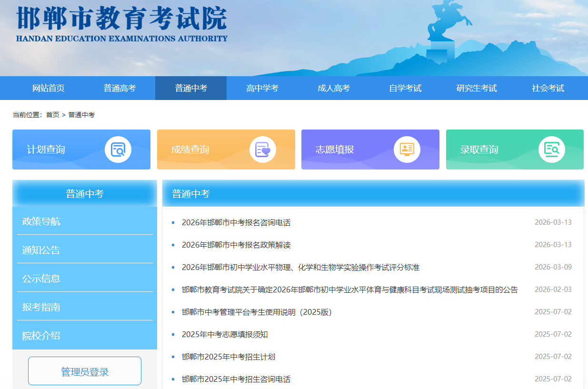Go to 网站首页 in the navigation bar
This screenshot has height=389, width=588.
[48, 88]
